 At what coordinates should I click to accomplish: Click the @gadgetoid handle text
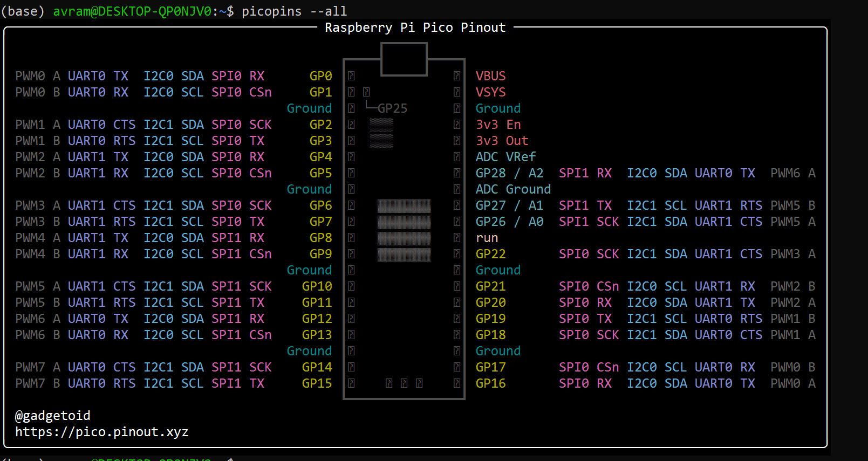point(53,416)
